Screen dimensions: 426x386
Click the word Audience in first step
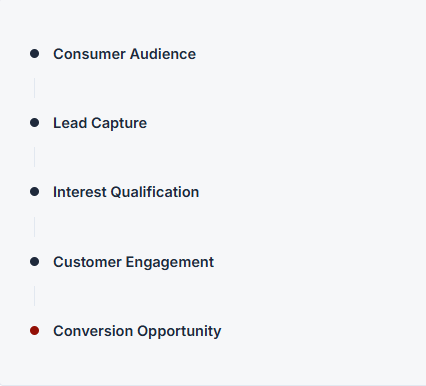[163, 54]
